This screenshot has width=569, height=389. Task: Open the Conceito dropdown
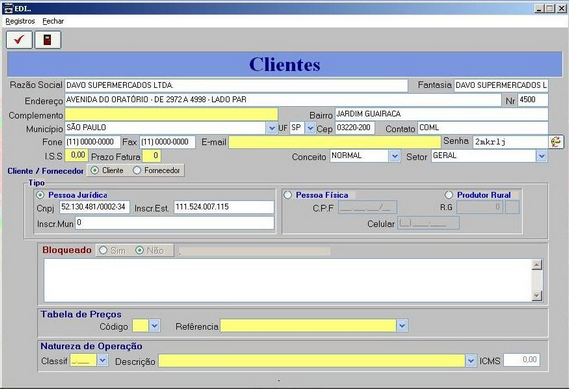(x=395, y=156)
